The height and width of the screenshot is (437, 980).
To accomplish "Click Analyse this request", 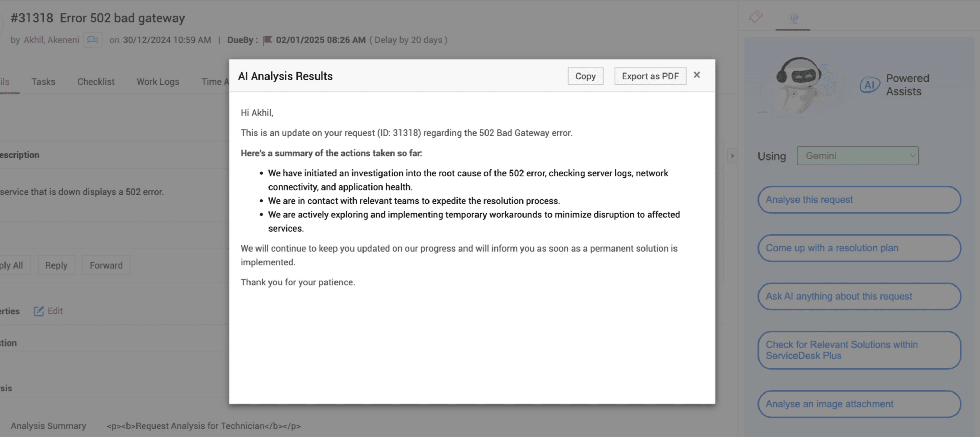I will tap(859, 200).
